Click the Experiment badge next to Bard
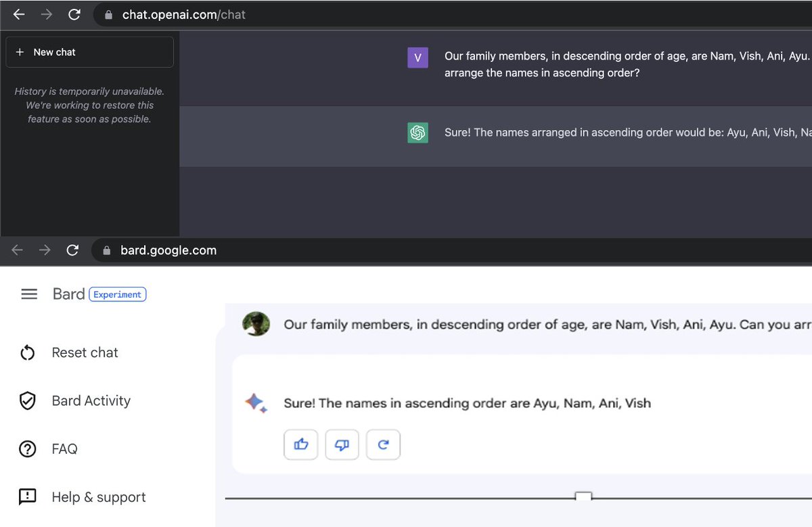Image resolution: width=812 pixels, height=527 pixels. 118,294
